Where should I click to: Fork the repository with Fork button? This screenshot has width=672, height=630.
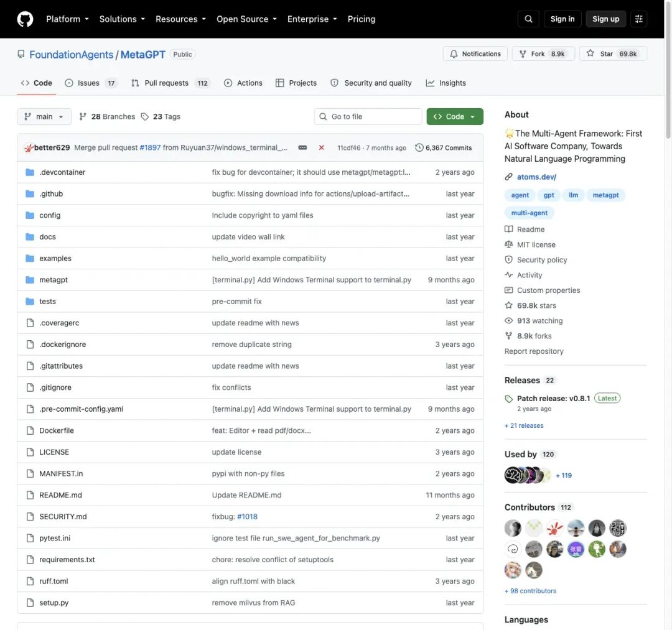pos(543,53)
